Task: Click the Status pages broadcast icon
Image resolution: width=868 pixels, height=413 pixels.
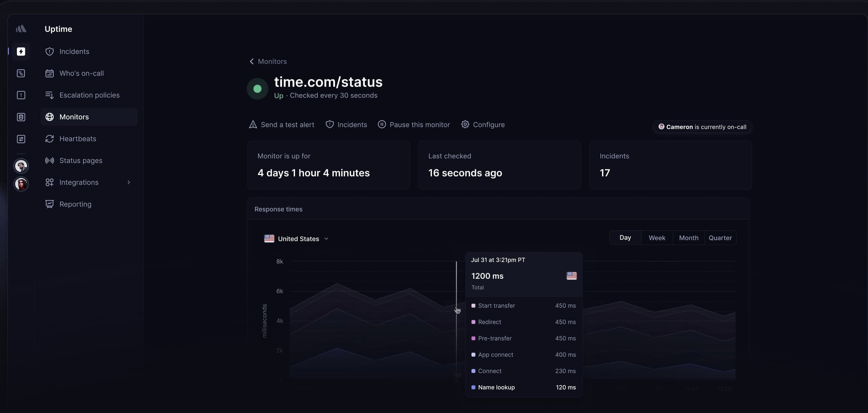Action: tap(50, 161)
